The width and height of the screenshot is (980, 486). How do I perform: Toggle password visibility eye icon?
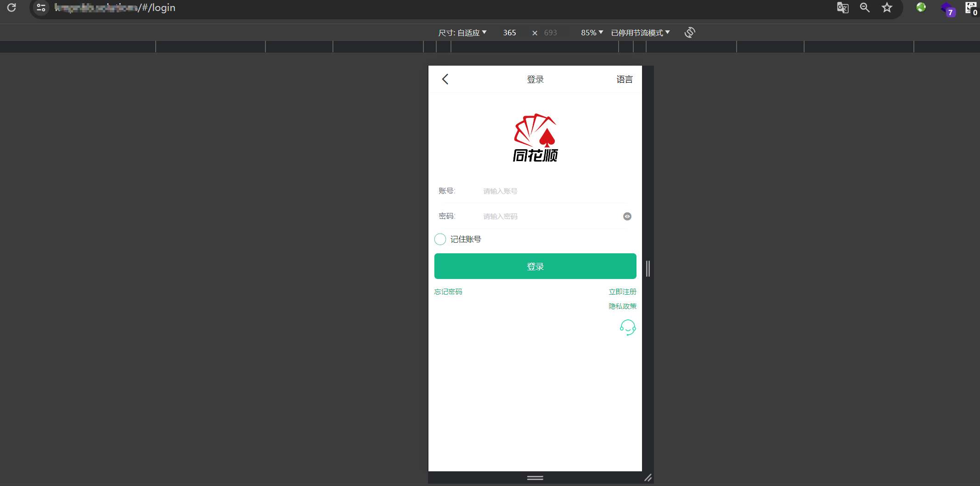627,217
